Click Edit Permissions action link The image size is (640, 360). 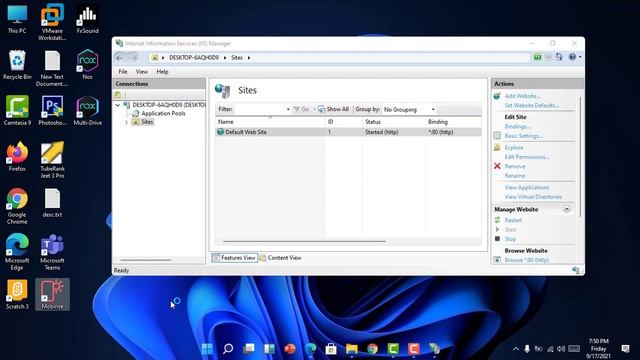click(527, 157)
